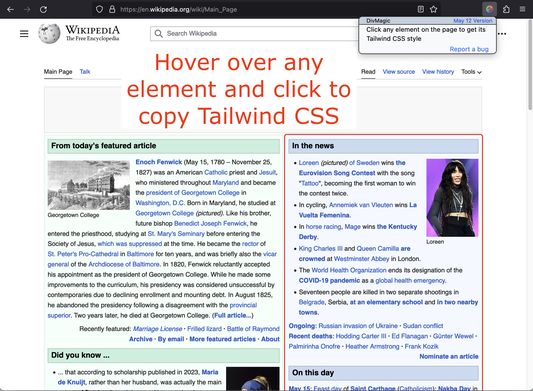Click More featured articles link
This screenshot has width=533, height=391.
click(222, 339)
